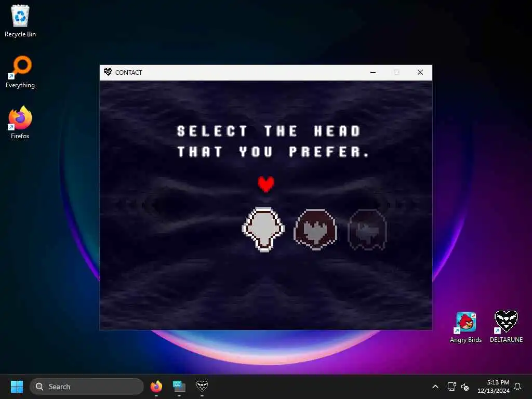The width and height of the screenshot is (532, 399).
Task: Close the CONTACT window
Action: point(420,72)
